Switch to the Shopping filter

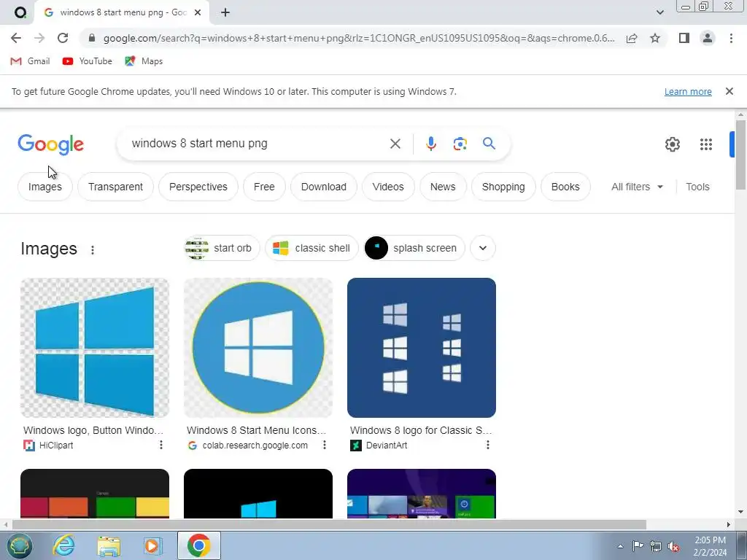point(503,187)
